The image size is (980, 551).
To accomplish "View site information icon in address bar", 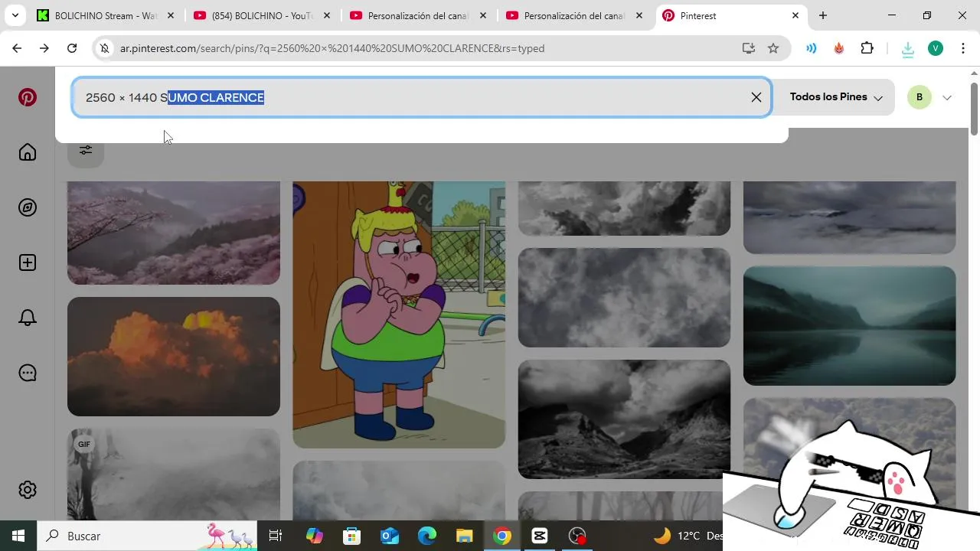I will (105, 48).
